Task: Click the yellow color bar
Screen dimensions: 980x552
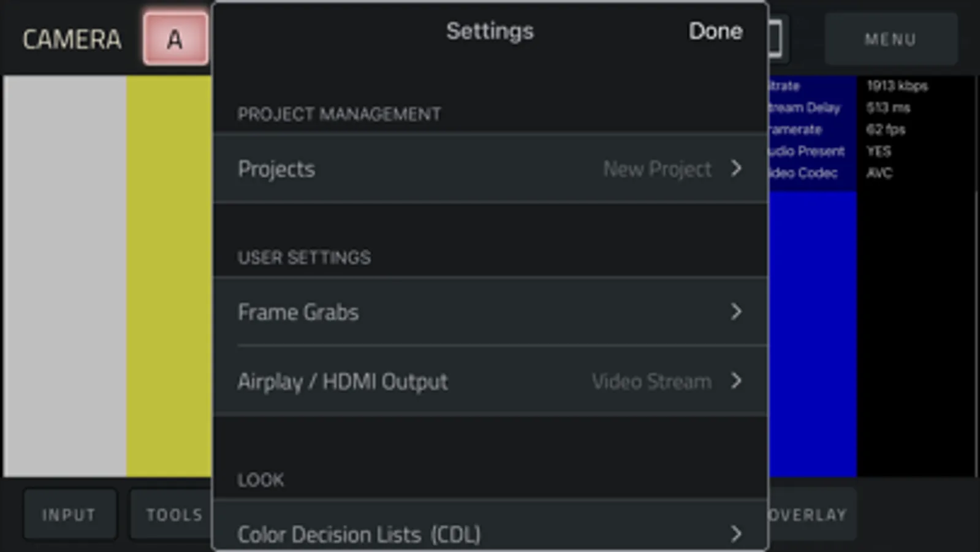Action: [169, 276]
